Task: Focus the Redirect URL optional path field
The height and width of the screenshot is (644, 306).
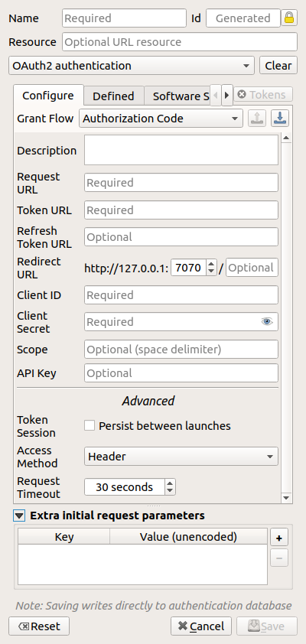Action: tap(252, 268)
